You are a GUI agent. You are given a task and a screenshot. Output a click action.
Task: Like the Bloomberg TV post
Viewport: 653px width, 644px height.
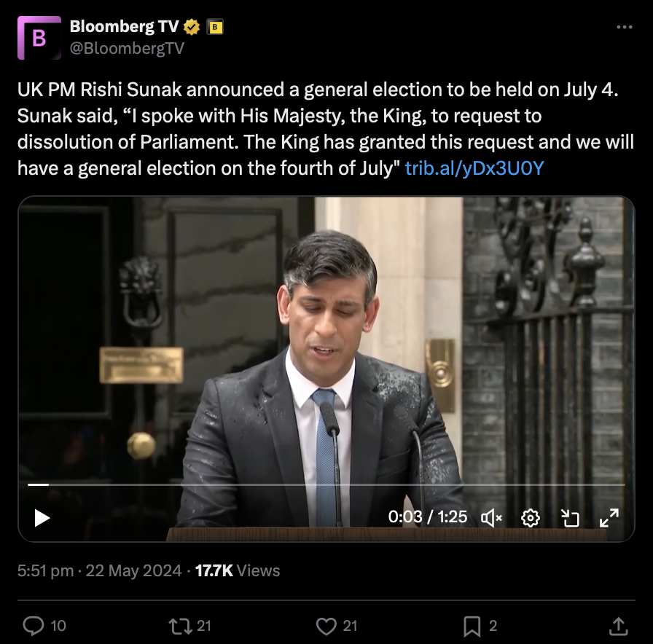point(327,625)
